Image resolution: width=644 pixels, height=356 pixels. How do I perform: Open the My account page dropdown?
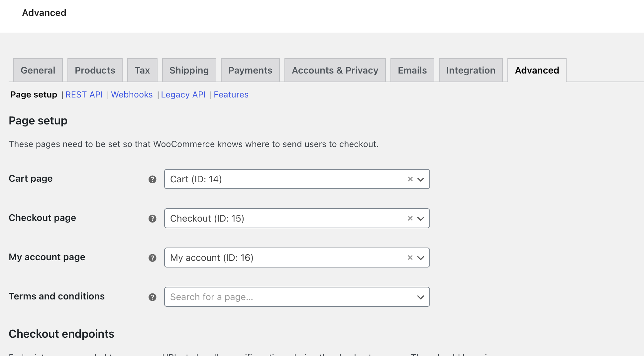pyautogui.click(x=421, y=258)
